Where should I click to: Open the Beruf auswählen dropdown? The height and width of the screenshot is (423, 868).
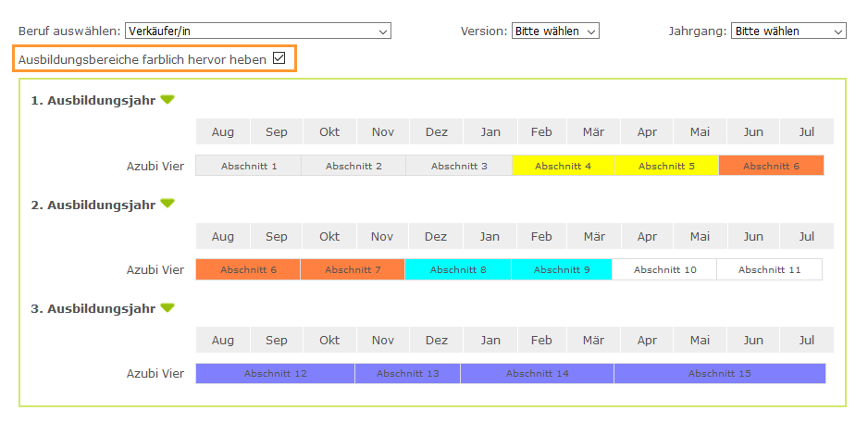(257, 31)
